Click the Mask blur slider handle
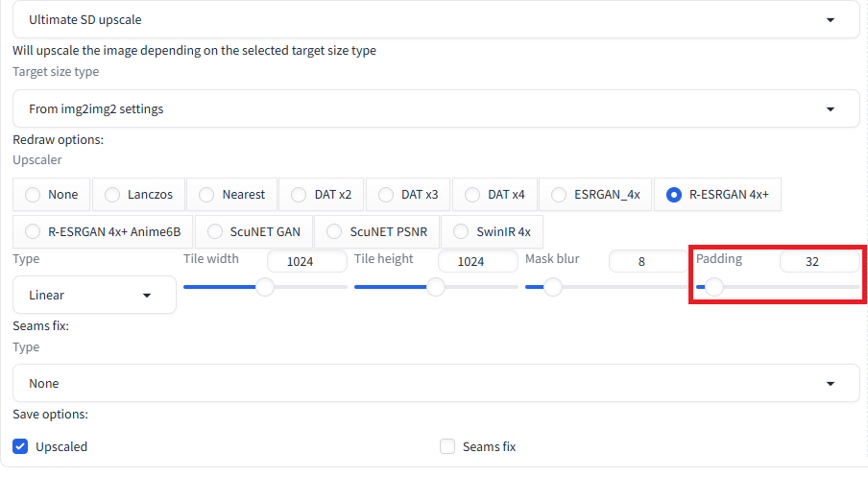 [552, 287]
